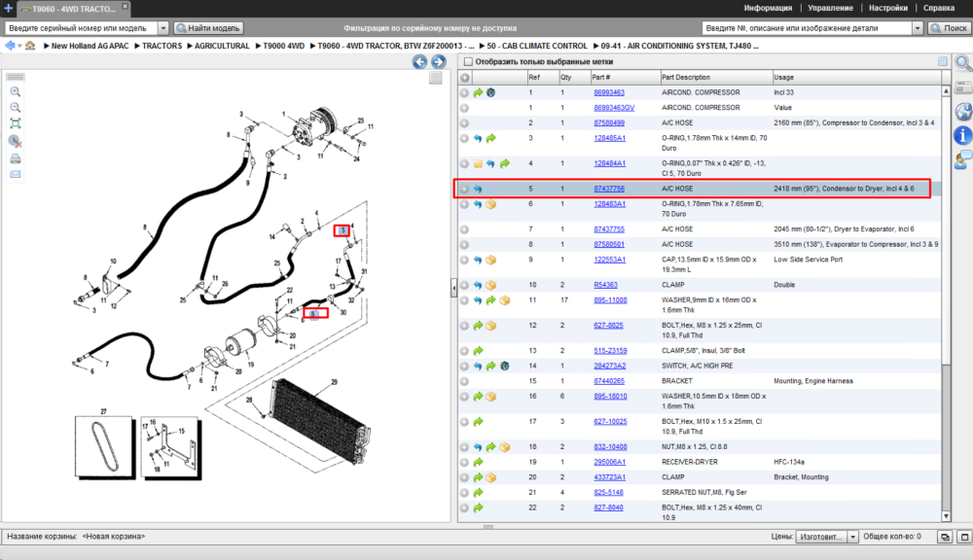This screenshot has width=973, height=560.
Task: Toggle select circle for part R54363
Action: (x=464, y=285)
